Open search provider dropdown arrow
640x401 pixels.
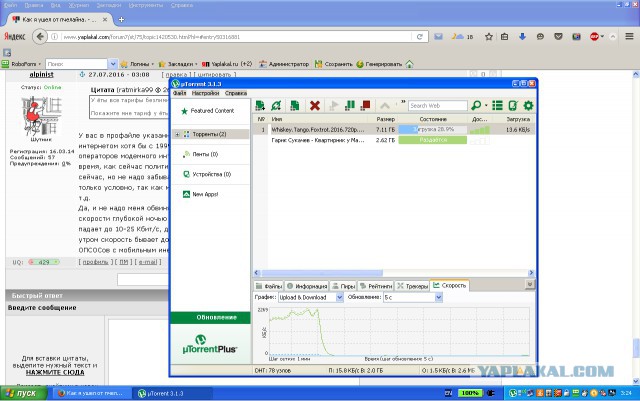click(x=486, y=105)
